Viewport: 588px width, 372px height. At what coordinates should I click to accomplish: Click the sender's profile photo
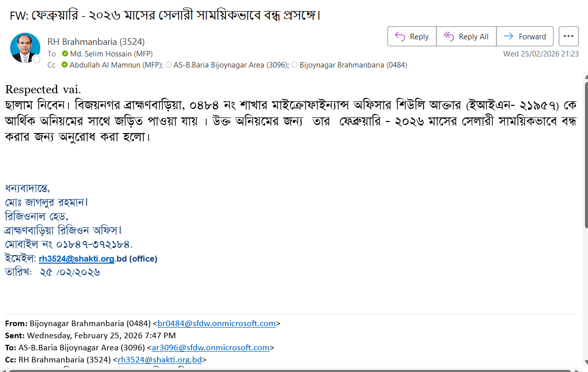pyautogui.click(x=25, y=48)
